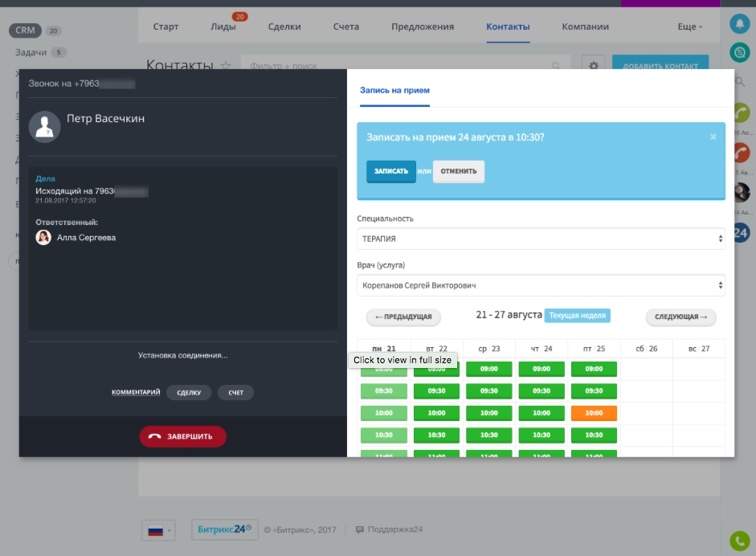This screenshot has height=556, width=756.
Task: Click the search magnifier in right sidebar
Action: pos(740,81)
